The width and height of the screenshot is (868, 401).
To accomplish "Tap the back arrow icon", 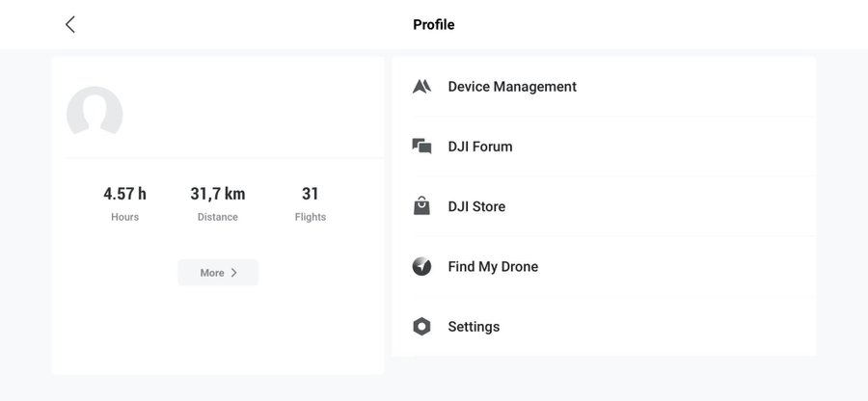I will [x=70, y=25].
